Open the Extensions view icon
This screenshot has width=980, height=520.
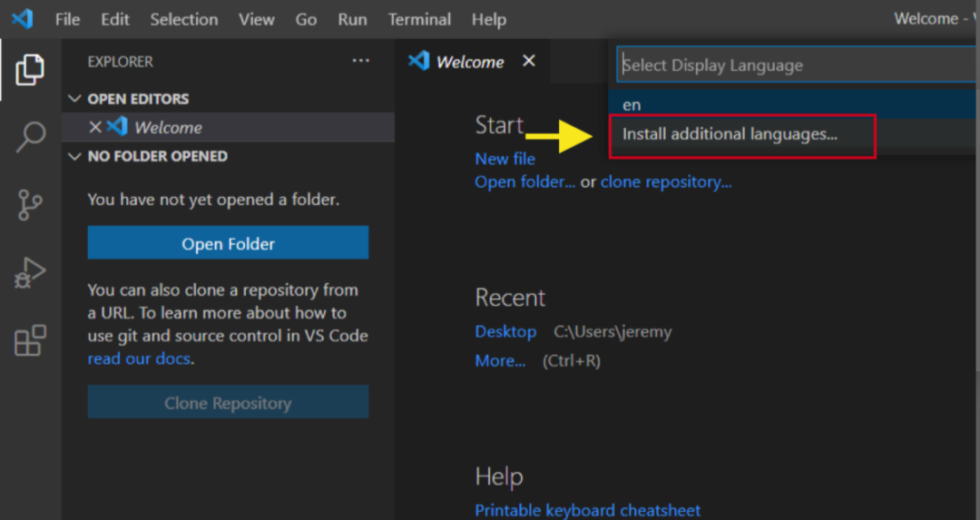click(30, 340)
